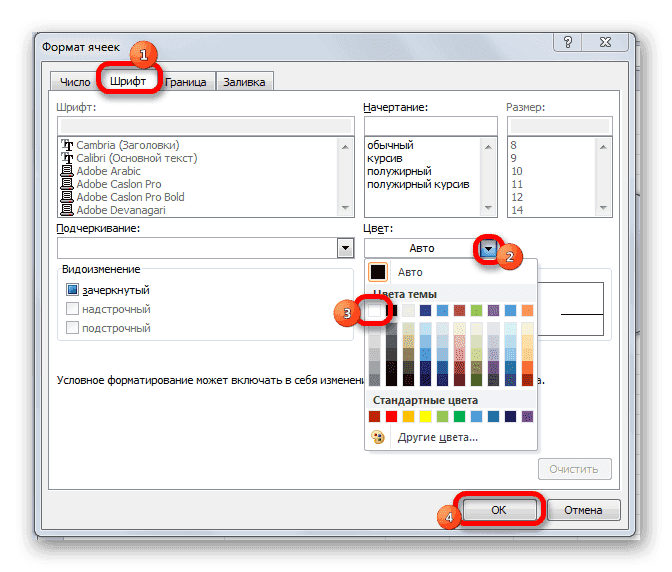Click the Шрифт name input field
The image size is (672, 572).
click(206, 126)
